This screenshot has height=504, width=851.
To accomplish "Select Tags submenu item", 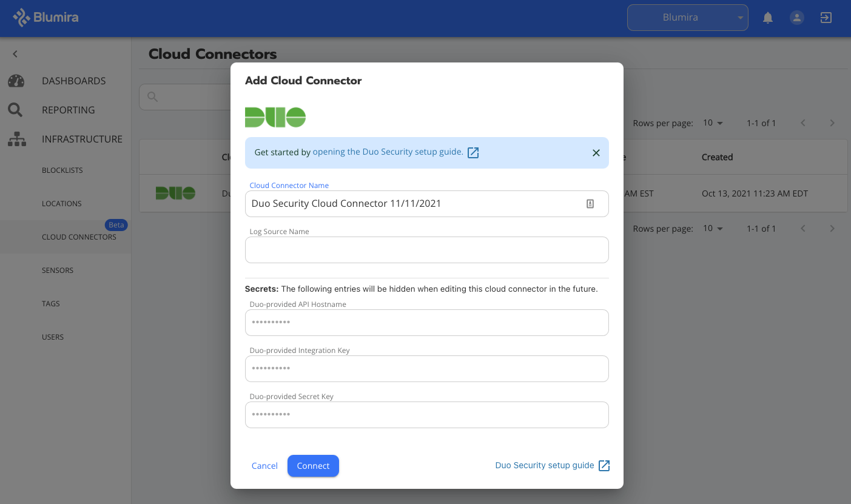I will coord(51,304).
